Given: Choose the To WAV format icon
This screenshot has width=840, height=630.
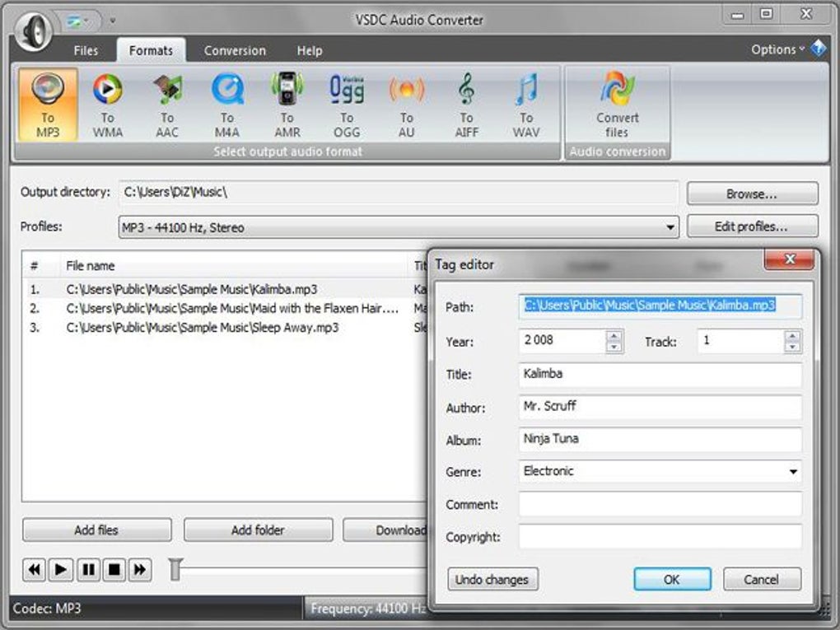Looking at the screenshot, I should click(x=526, y=105).
